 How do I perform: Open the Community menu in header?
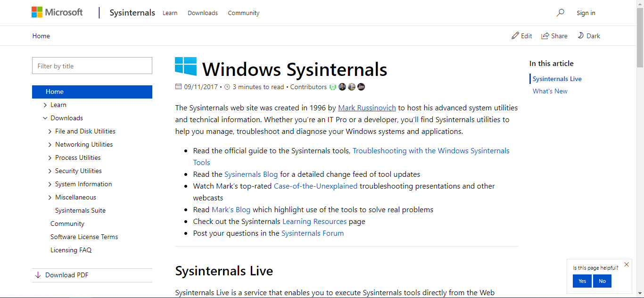pos(244,13)
